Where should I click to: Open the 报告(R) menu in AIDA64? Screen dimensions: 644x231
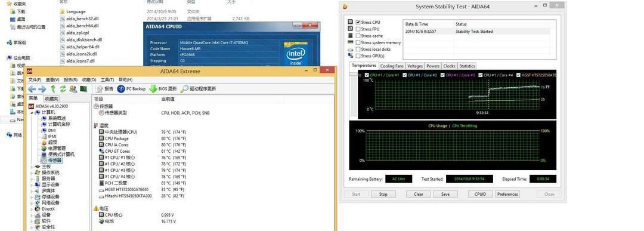point(70,80)
